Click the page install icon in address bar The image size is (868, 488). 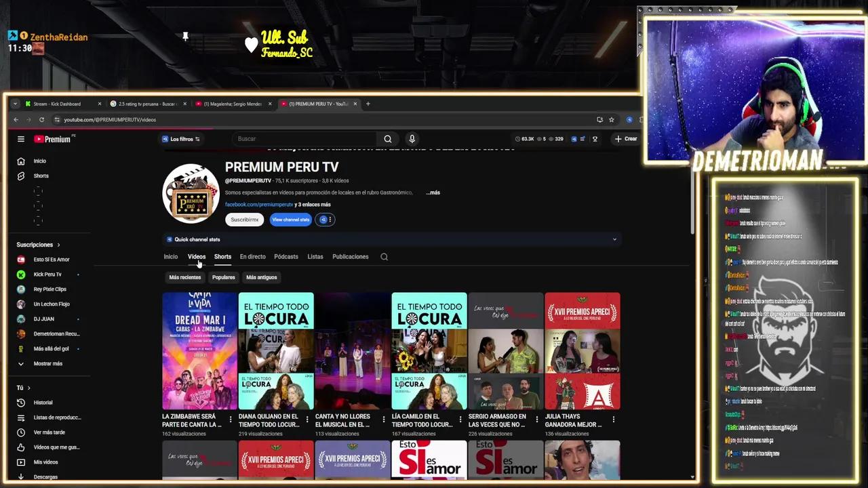click(599, 120)
